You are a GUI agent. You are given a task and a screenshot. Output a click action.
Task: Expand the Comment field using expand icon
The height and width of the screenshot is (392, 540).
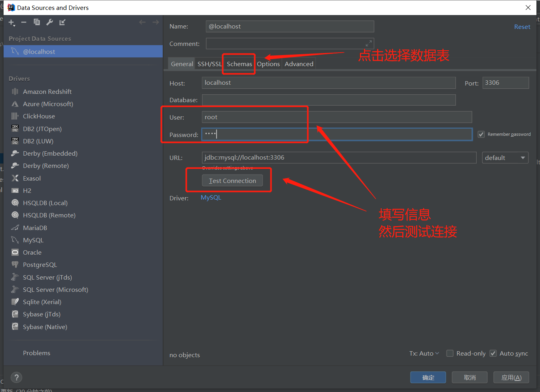pos(369,43)
